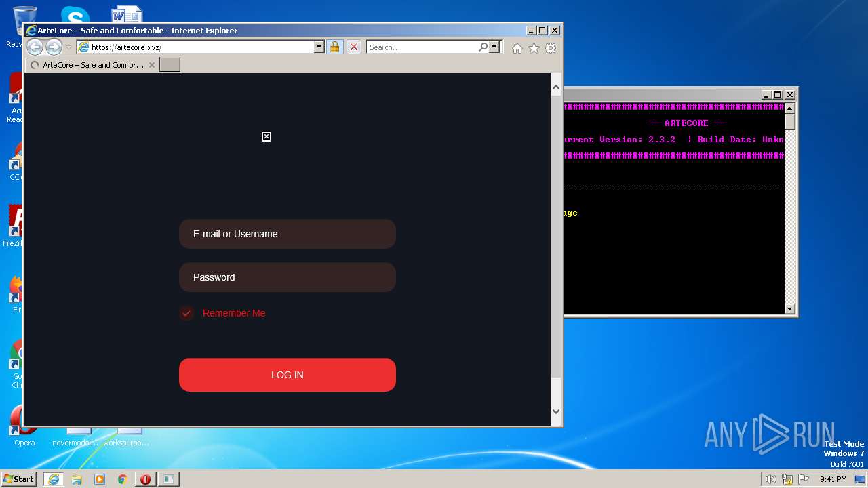Click the ARTECORE title text in the console

pos(686,123)
